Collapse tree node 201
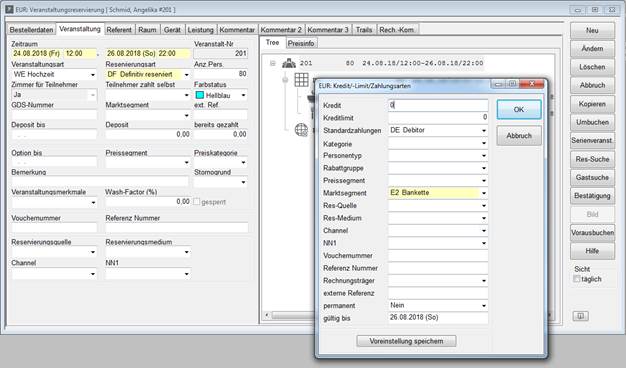The height and width of the screenshot is (368, 626). click(x=273, y=63)
